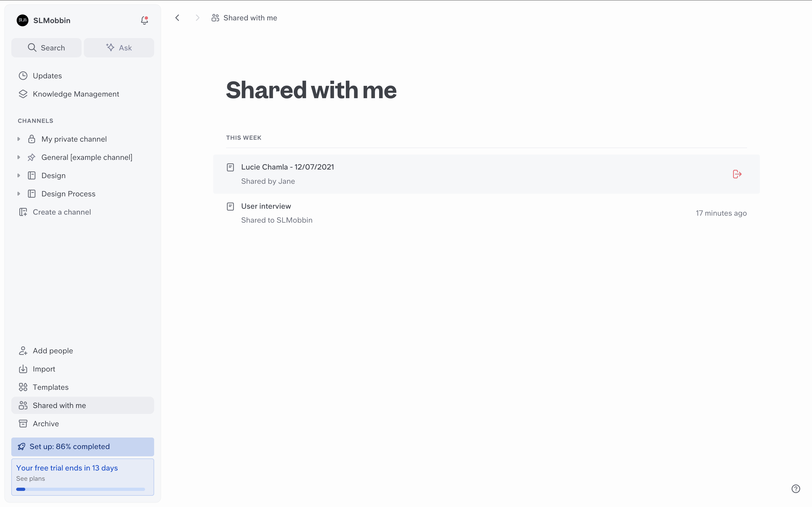Viewport: 812px width, 507px height.
Task: Go back with left arrow icon
Action: tap(177, 18)
